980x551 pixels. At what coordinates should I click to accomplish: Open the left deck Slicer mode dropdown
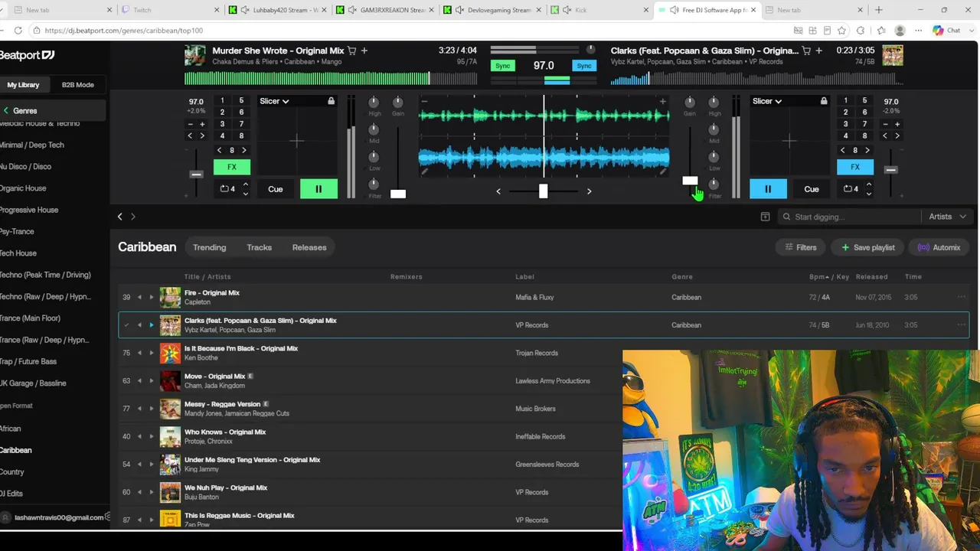(274, 101)
